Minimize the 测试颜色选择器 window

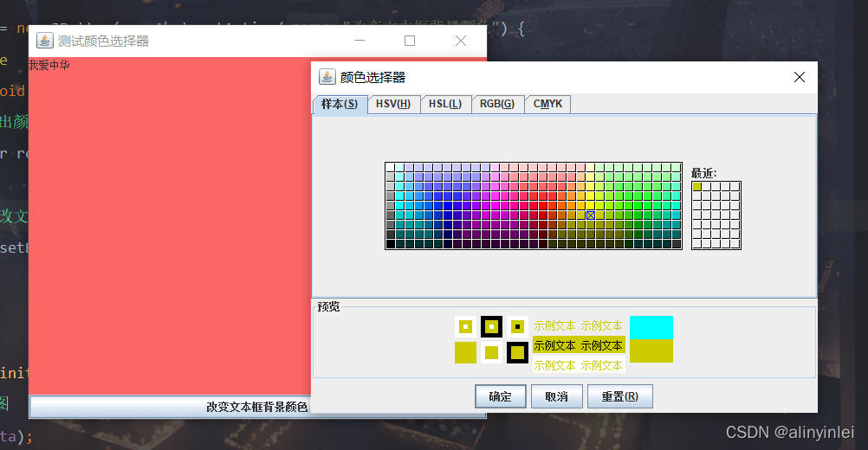click(360, 41)
